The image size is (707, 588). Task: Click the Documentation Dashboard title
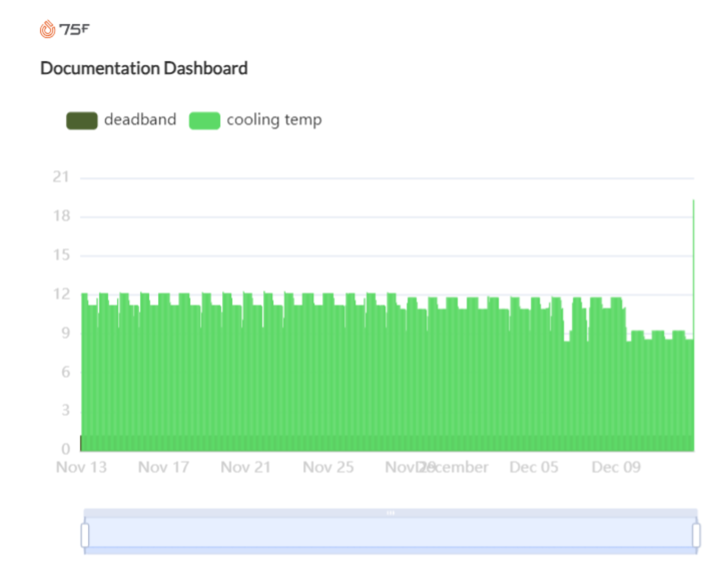coord(144,68)
